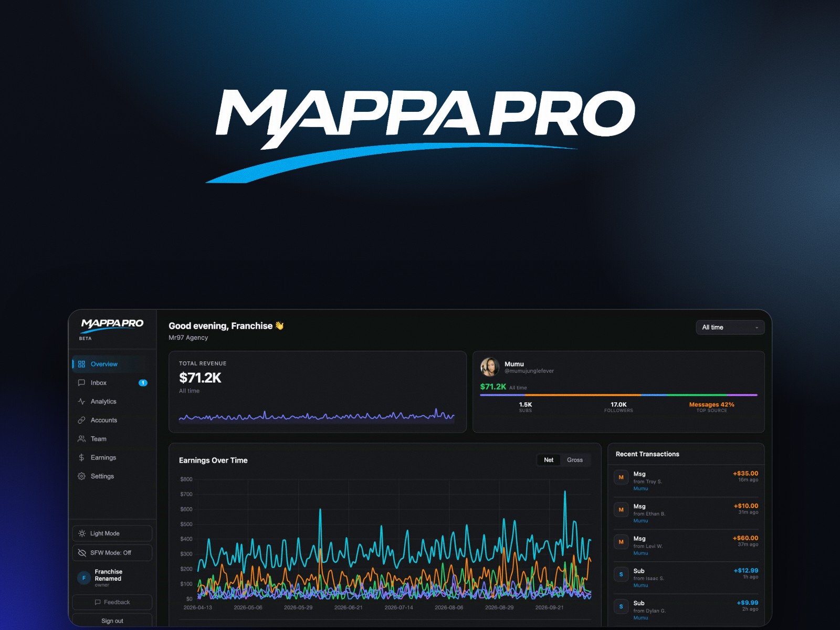
Task: Click the Total Revenue sparkline chart
Action: [x=317, y=416]
